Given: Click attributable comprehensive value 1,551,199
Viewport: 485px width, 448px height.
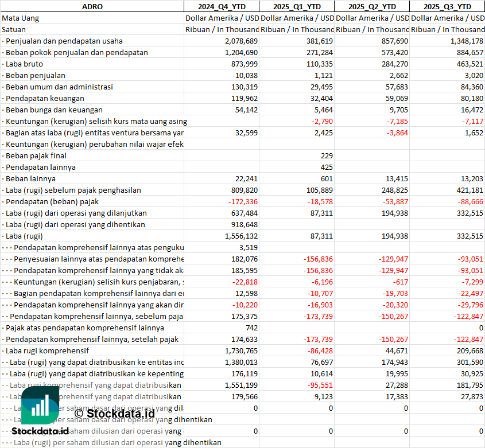Looking at the screenshot, I should [241, 385].
